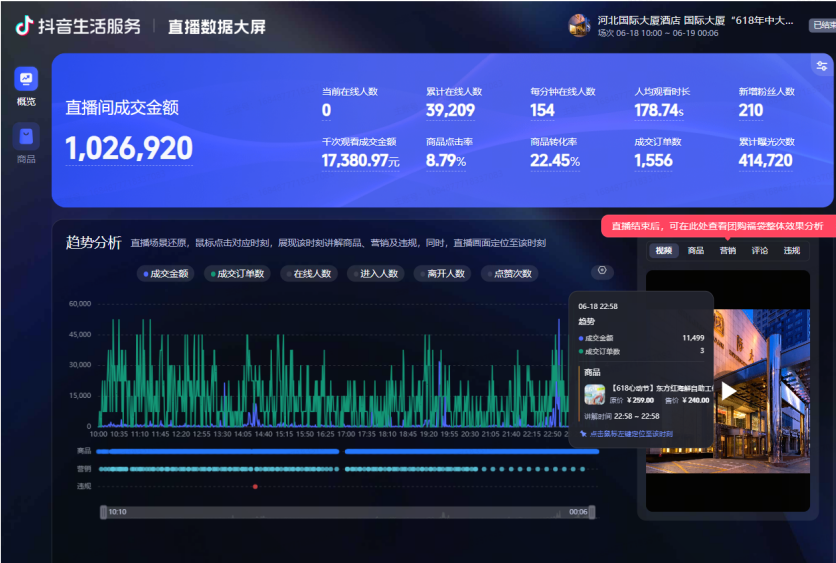This screenshot has height=563, width=836.
Task: Switch to the 营销 tab
Action: point(727,251)
